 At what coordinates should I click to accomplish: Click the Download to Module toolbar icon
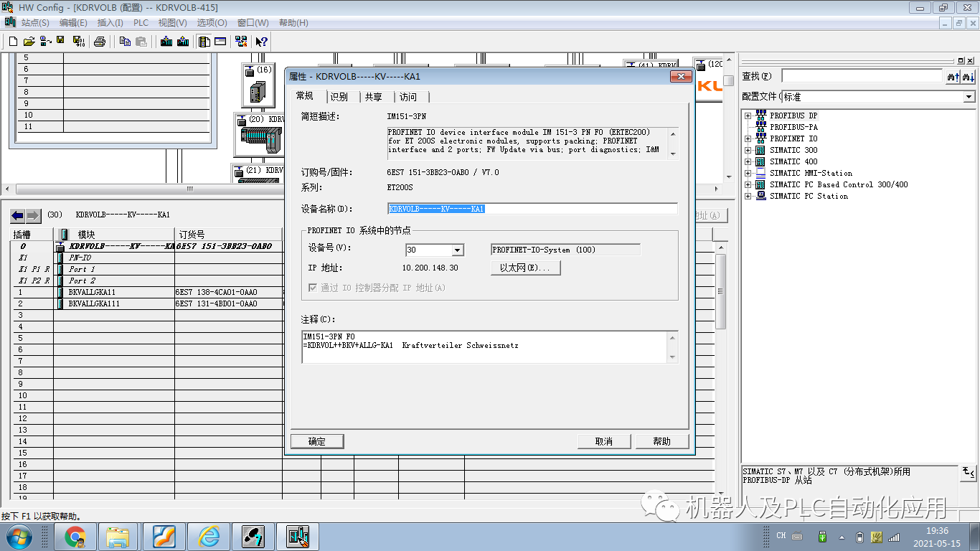point(166,41)
